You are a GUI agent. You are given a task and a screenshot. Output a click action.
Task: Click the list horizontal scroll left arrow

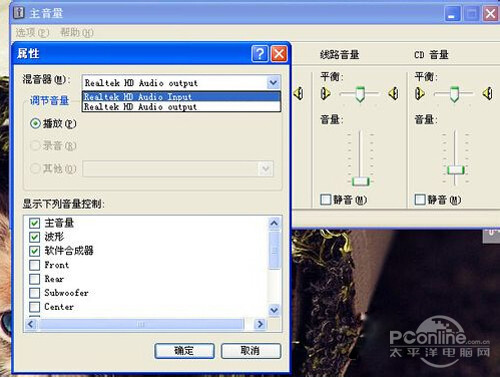[31, 324]
